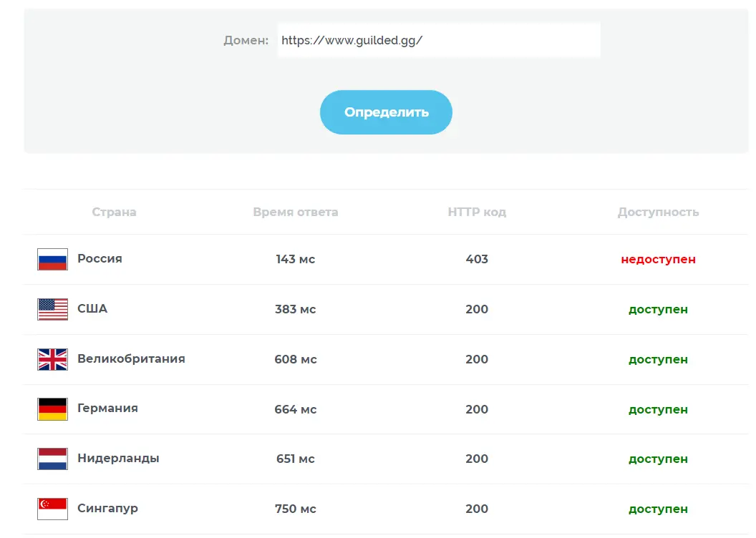Viewport: 756px width, 538px height.
Task: Click the доступен status for США
Action: [x=658, y=309]
